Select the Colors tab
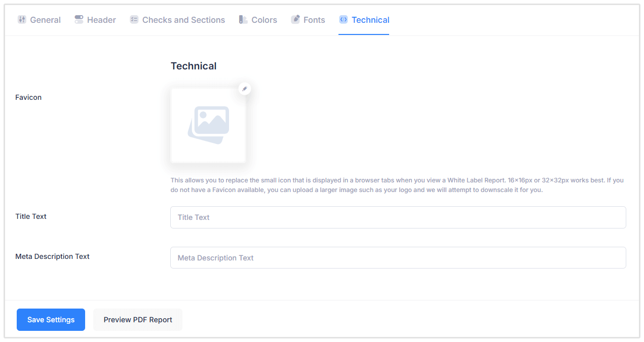The height and width of the screenshot is (342, 644). click(264, 20)
